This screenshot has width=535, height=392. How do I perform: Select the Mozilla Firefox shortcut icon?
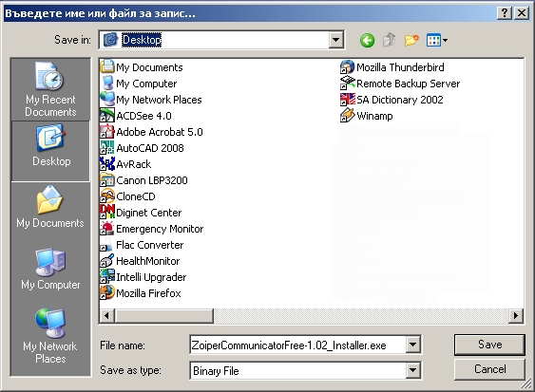[x=107, y=292]
